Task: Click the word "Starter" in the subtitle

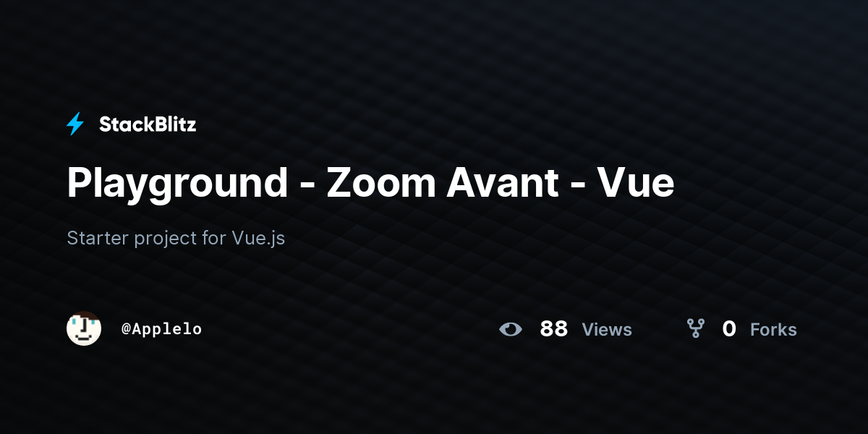Action: coord(98,238)
